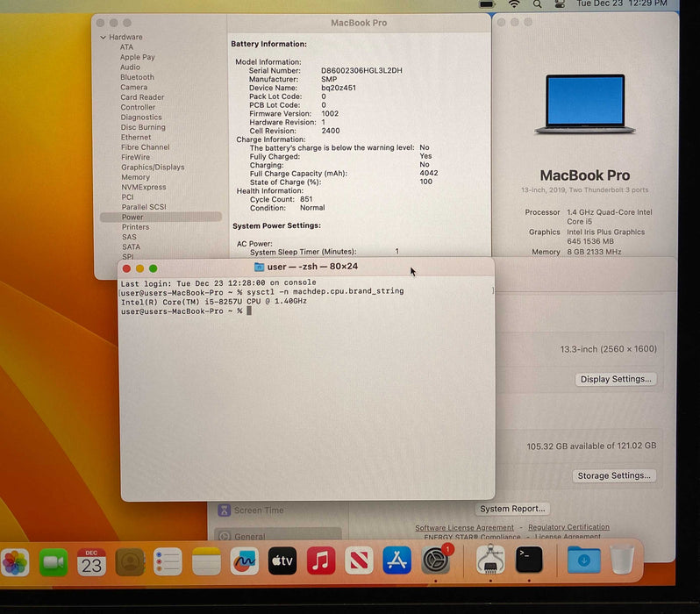
Task: Click the Terminal icon in Dock
Action: click(529, 559)
